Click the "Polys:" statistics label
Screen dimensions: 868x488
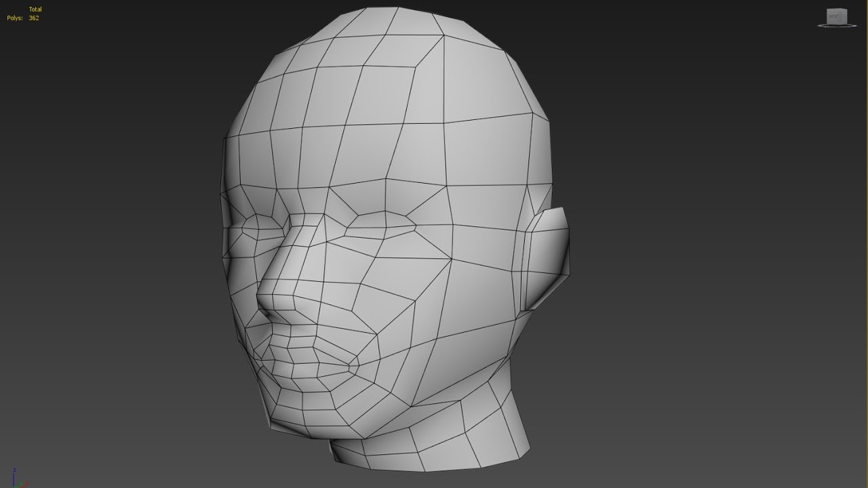click(x=15, y=18)
